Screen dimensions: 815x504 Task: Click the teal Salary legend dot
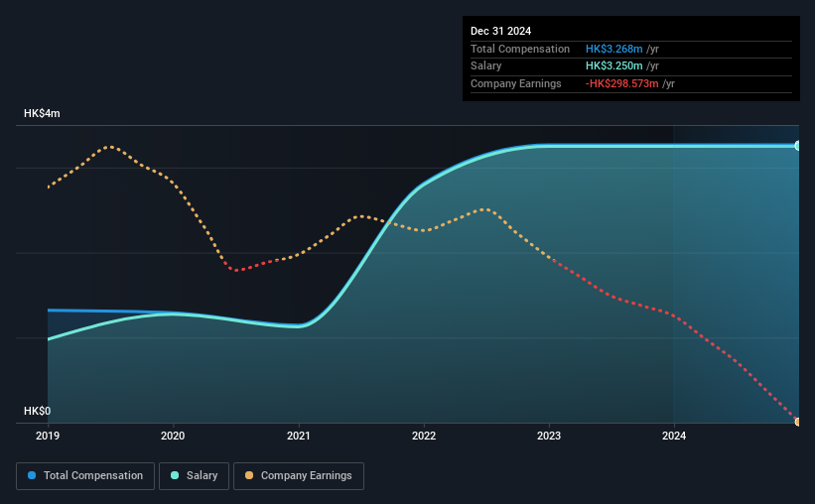[175, 475]
